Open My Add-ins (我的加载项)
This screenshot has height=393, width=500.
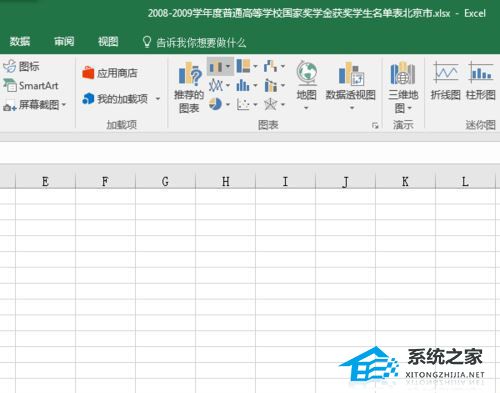point(115,99)
